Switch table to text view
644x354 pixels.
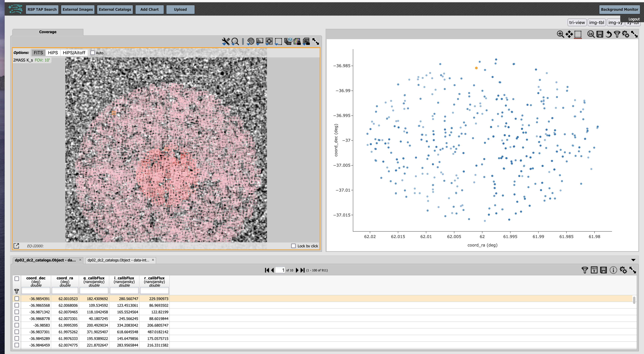click(x=594, y=270)
